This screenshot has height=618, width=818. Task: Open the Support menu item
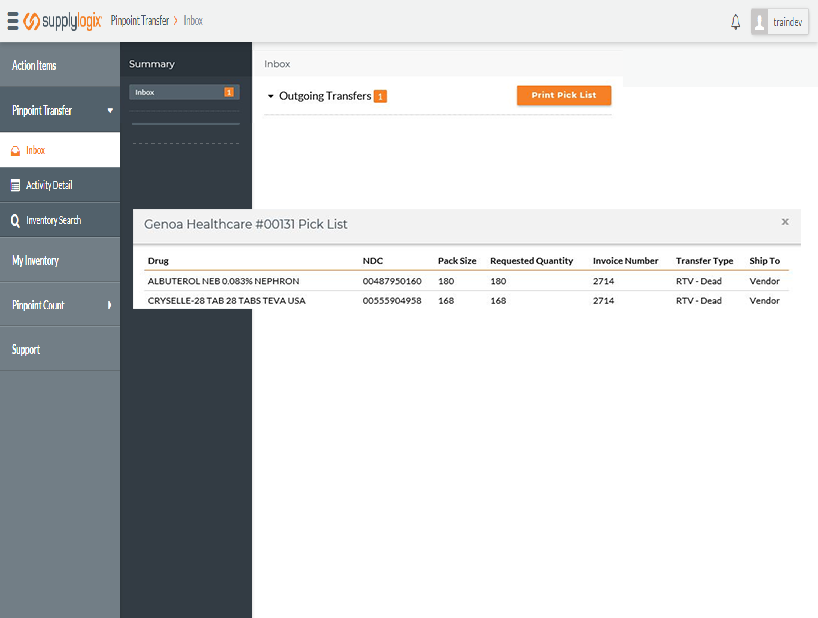[26, 350]
